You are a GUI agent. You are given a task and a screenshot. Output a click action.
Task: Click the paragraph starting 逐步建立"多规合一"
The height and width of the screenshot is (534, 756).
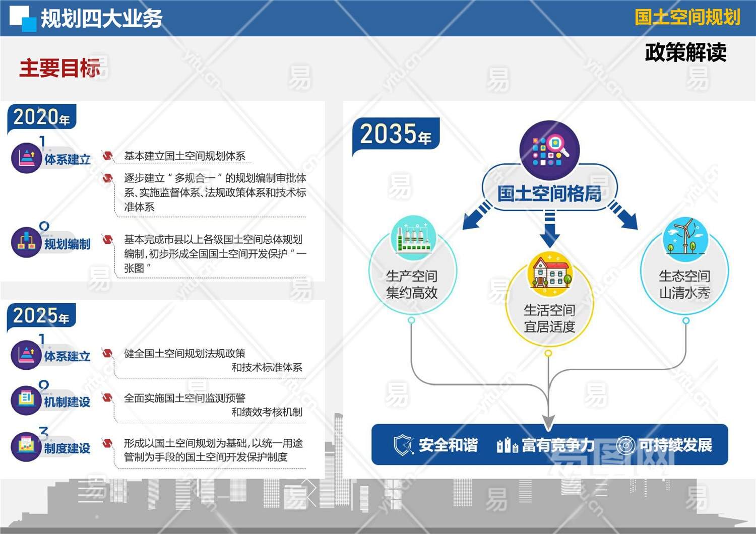[x=215, y=192]
